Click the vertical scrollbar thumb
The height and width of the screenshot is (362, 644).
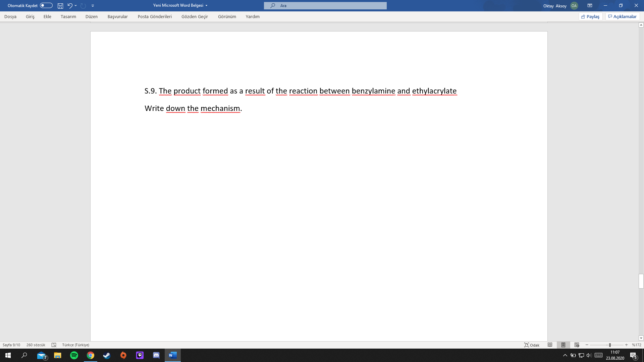click(641, 281)
